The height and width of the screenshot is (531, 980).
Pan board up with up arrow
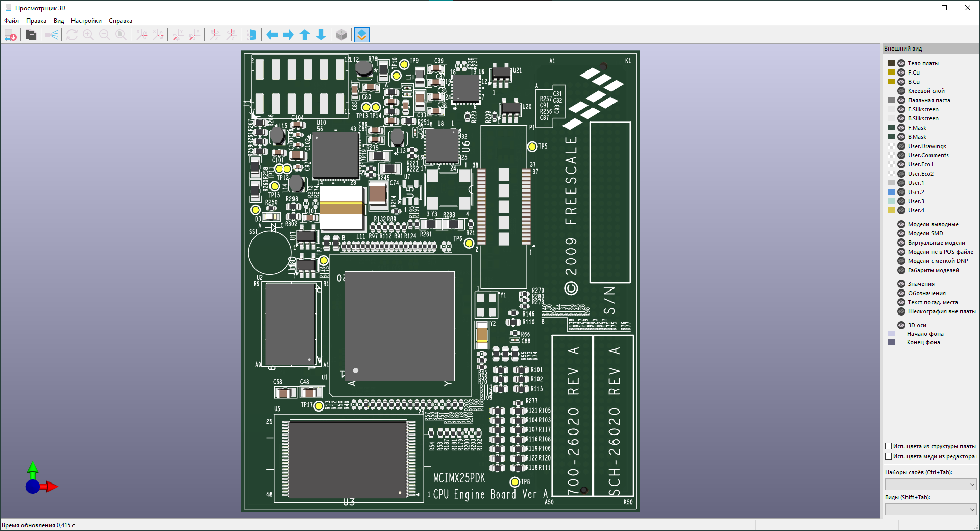(305, 35)
